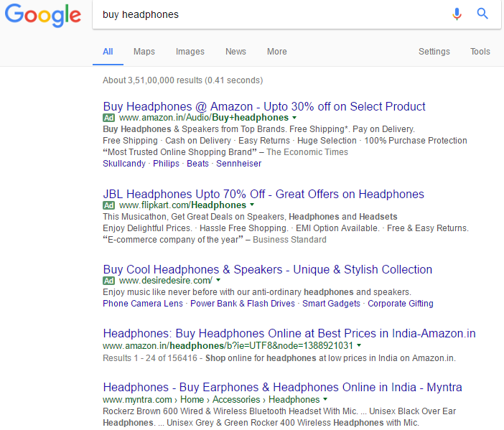Click 'Buy Headphones & Speakers from Top Brands' snippet
The height and width of the screenshot is (430, 504).
[x=258, y=129]
